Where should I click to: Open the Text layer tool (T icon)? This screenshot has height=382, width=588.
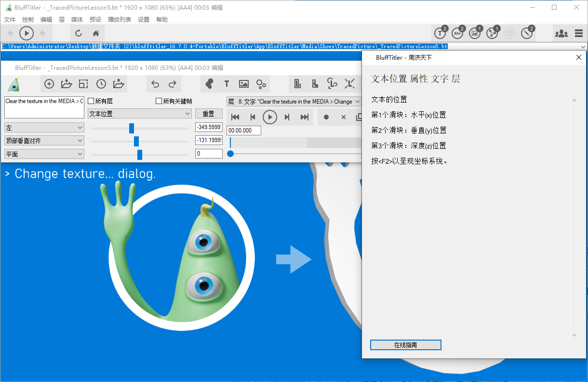pyautogui.click(x=227, y=84)
